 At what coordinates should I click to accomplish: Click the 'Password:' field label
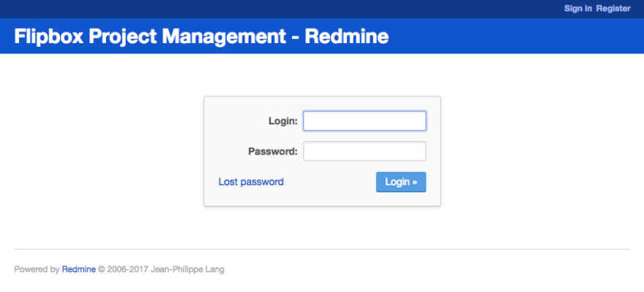(x=273, y=151)
